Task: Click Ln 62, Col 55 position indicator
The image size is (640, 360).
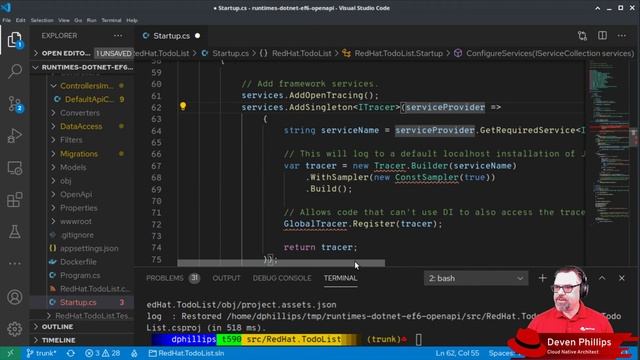Action: [x=457, y=353]
